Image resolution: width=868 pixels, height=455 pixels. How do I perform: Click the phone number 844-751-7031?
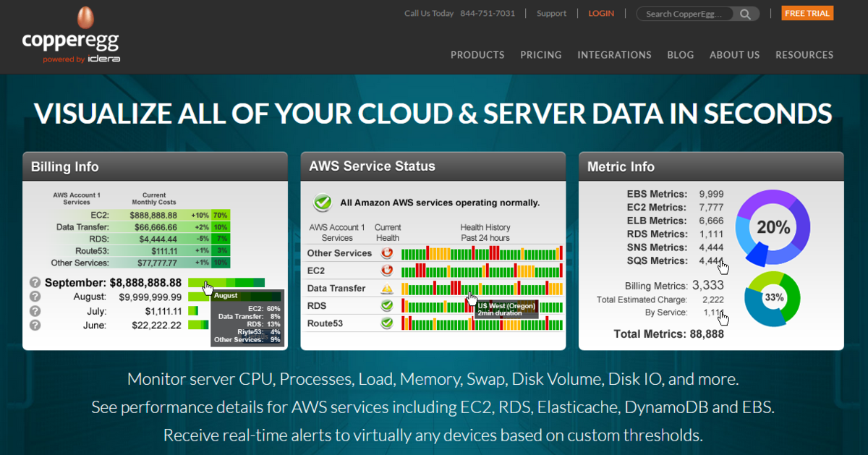coord(488,14)
